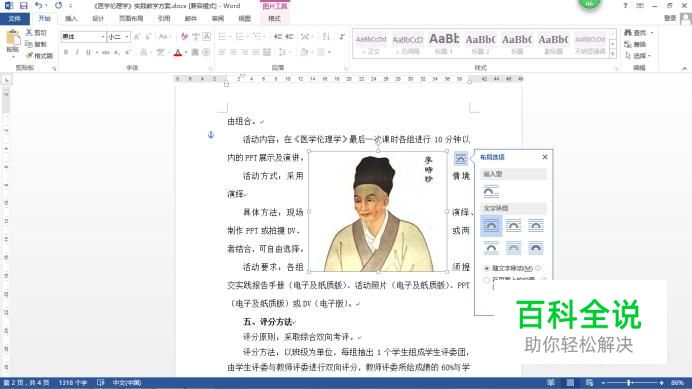Select the Square wrap layout option
The height and width of the screenshot is (389, 692).
coord(491,226)
